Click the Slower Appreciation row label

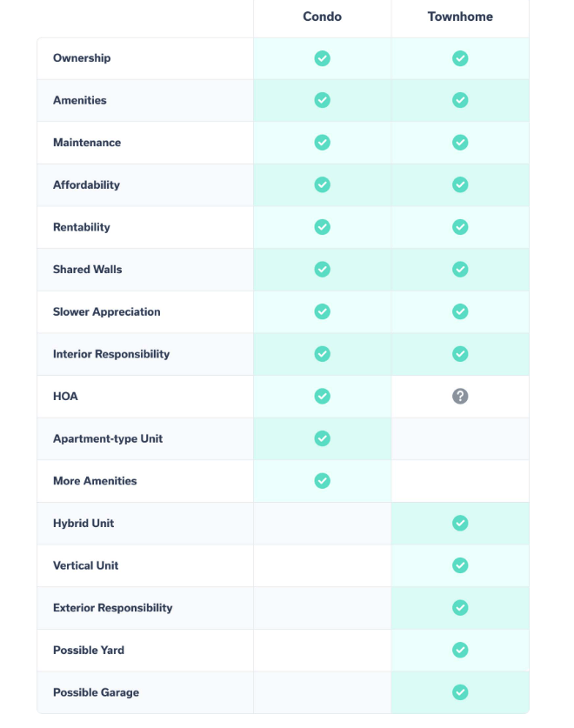(x=106, y=311)
